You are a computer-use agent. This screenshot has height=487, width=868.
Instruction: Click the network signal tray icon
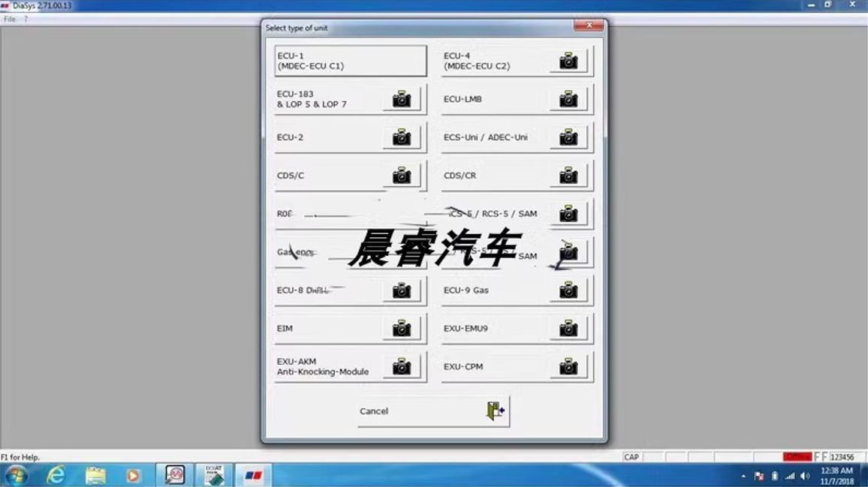[x=790, y=476]
